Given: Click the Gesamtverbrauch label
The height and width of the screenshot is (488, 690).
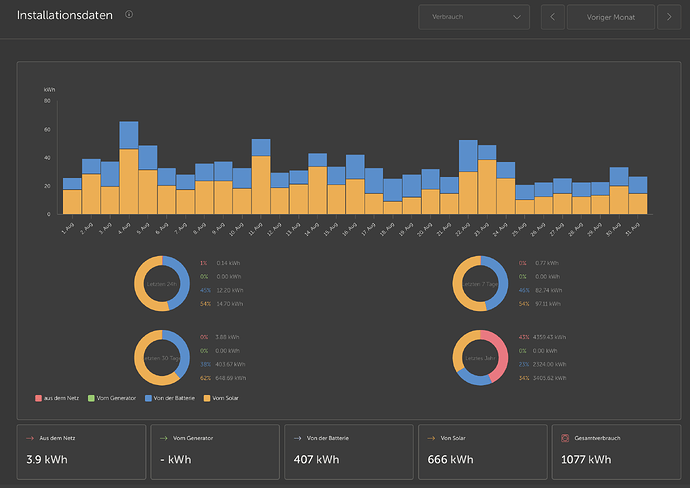Looking at the screenshot, I should coord(597,438).
